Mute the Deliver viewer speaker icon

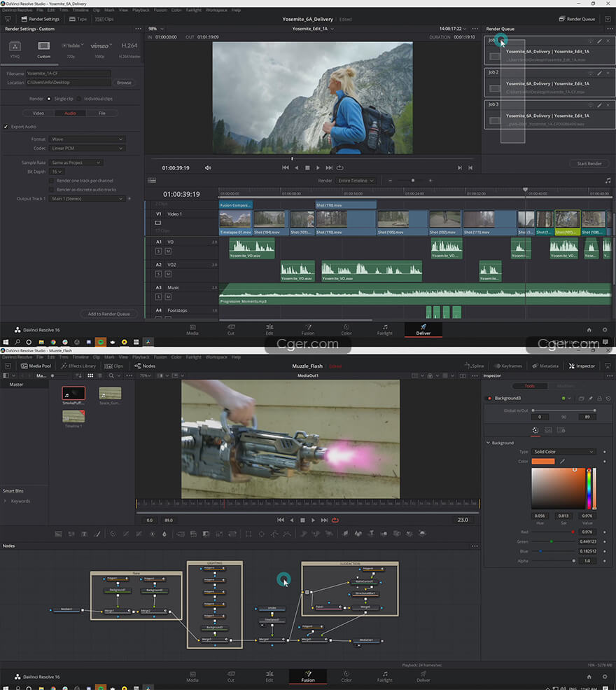[x=208, y=167]
